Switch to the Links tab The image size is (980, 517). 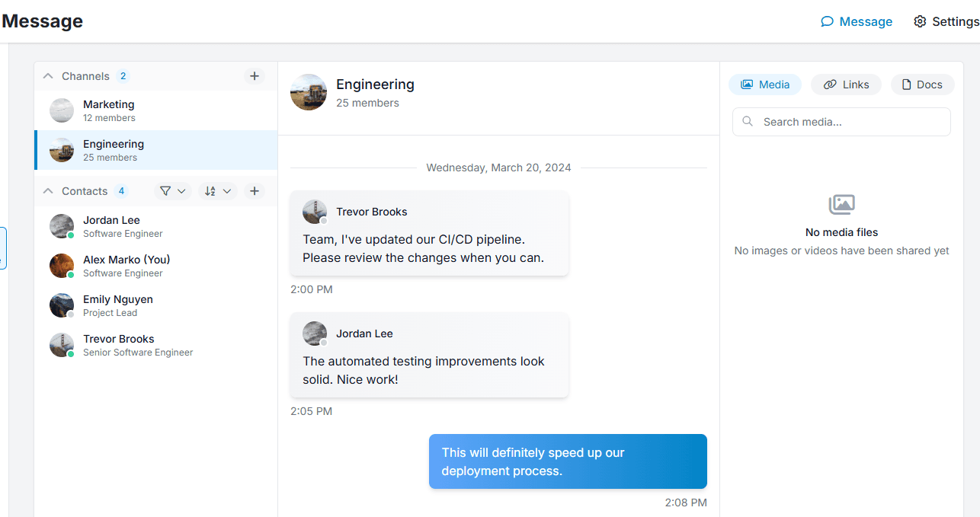(846, 85)
